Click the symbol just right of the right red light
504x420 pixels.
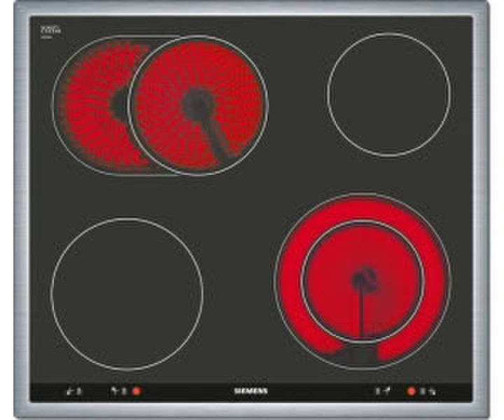pos(428,391)
